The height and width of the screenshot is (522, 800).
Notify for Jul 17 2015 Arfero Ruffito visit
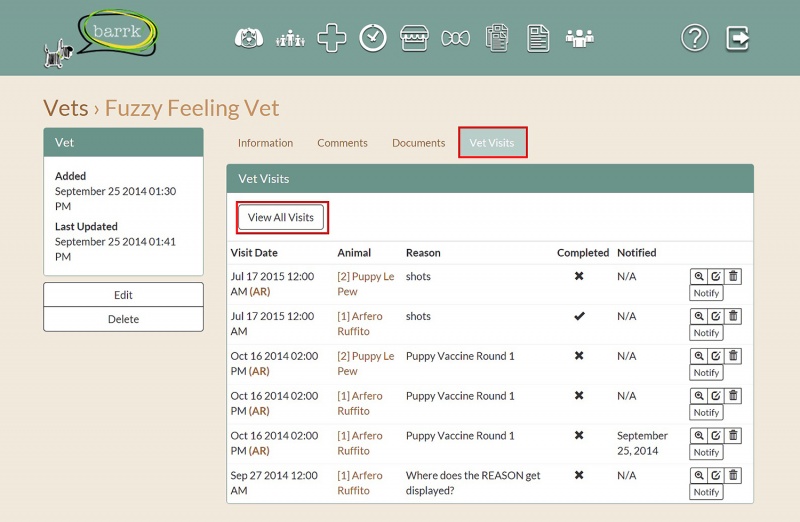pos(707,333)
